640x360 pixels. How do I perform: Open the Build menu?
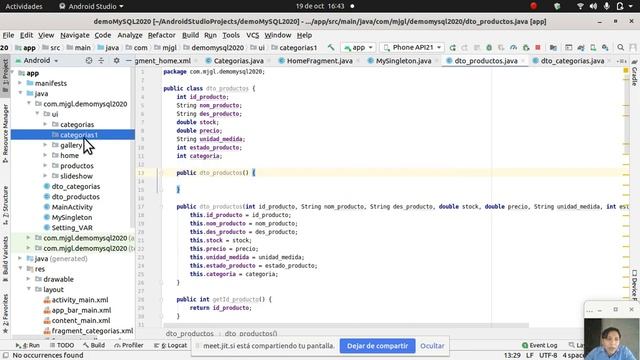coord(190,35)
